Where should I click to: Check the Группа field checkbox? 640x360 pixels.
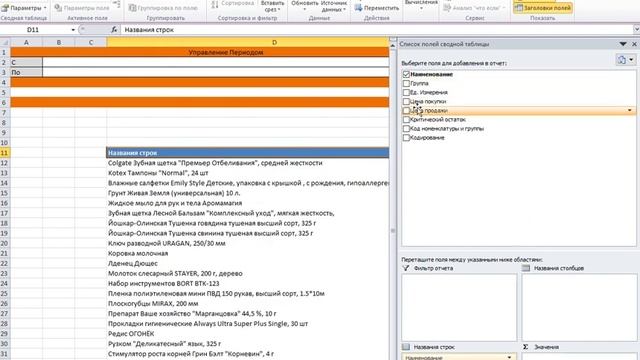(x=406, y=83)
